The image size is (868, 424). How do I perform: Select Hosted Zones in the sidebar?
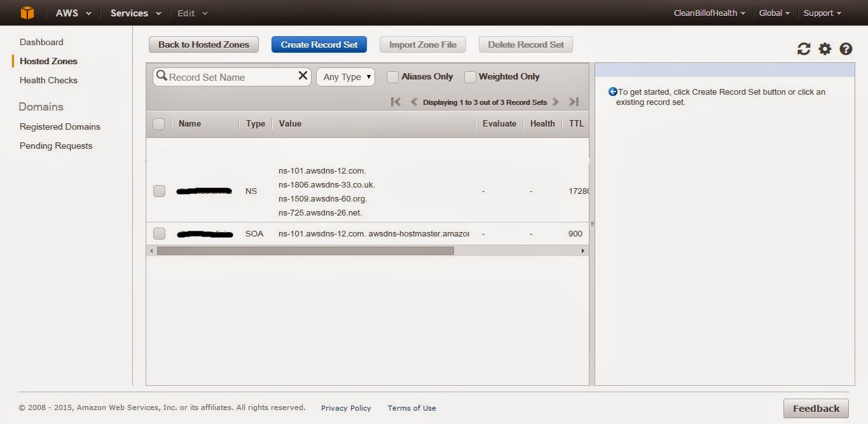48,61
